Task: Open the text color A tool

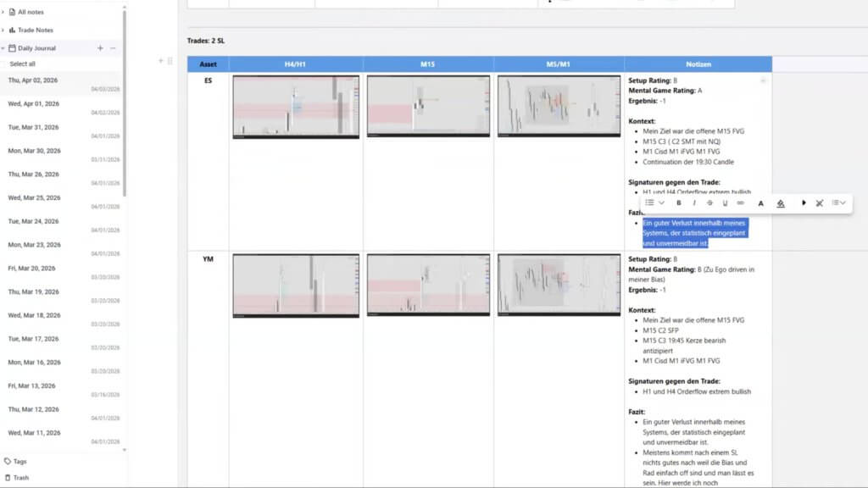Action: coord(760,203)
